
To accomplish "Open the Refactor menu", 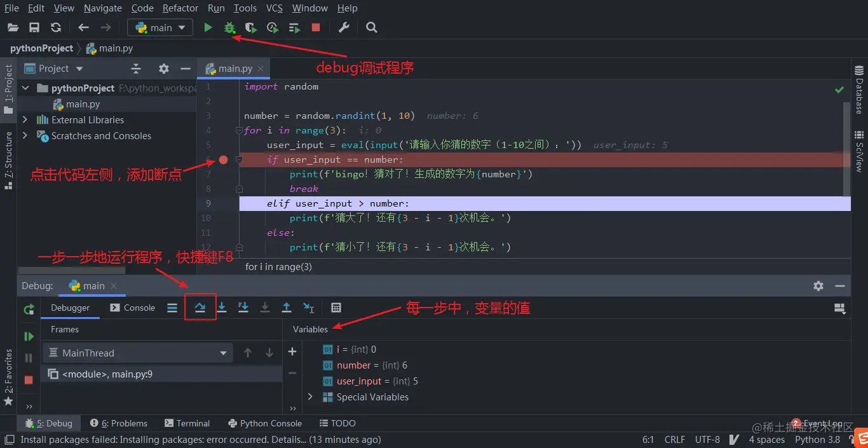I will coord(180,8).
